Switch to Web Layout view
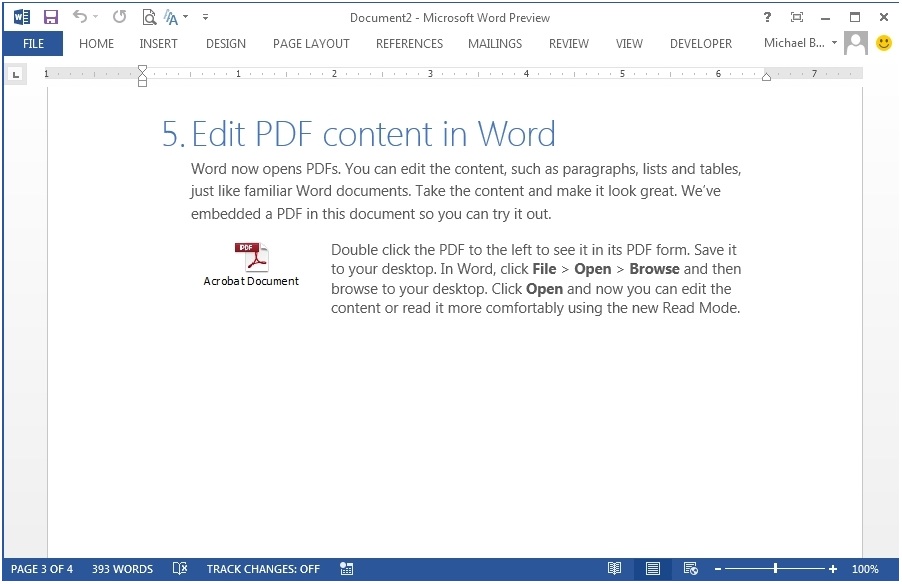 coord(691,569)
